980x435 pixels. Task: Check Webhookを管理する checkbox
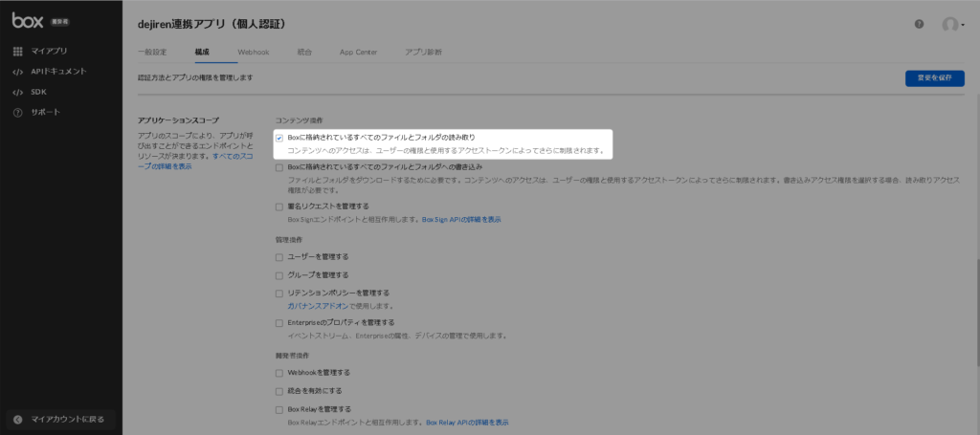pos(279,373)
